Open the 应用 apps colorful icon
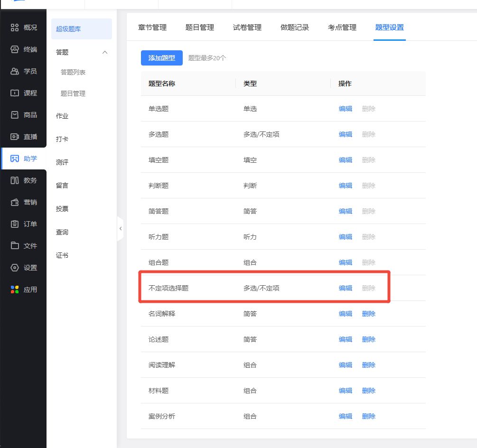The width and height of the screenshot is (477, 448). (15, 289)
